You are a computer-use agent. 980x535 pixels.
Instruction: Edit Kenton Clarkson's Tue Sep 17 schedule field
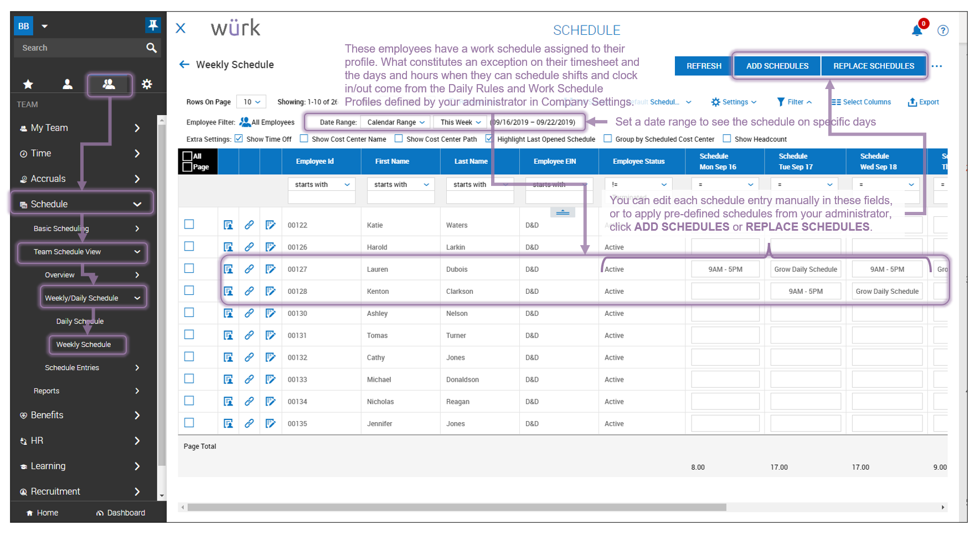(806, 292)
